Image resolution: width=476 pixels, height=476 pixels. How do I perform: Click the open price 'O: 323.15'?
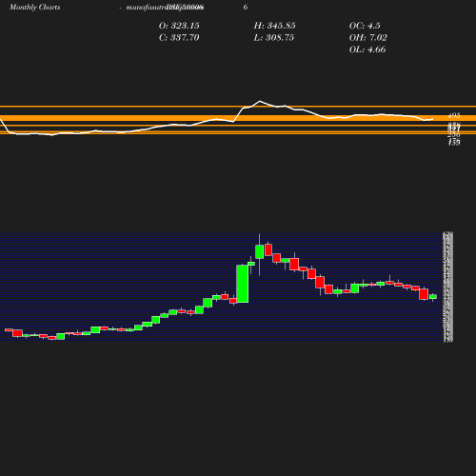179,26
